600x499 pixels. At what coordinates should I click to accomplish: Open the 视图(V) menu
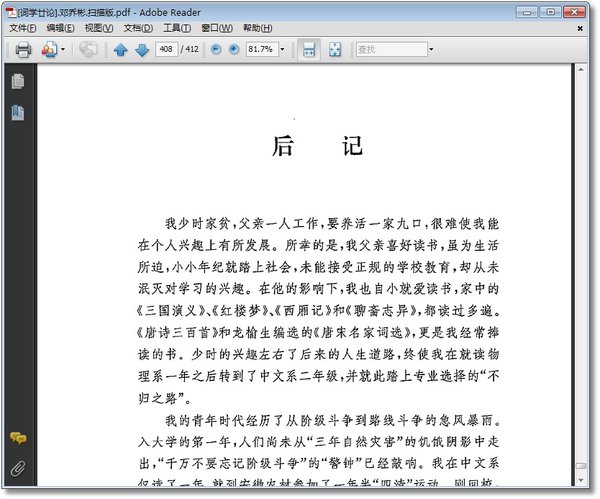(x=99, y=28)
